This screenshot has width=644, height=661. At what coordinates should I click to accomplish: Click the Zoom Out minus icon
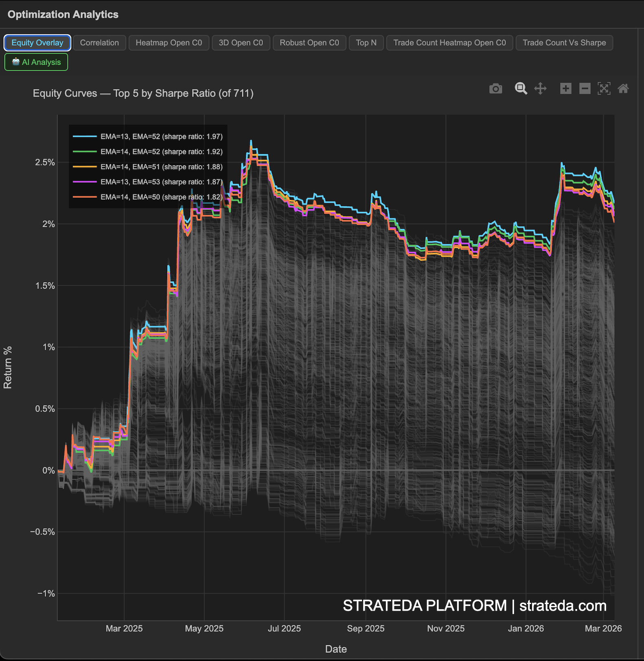tap(585, 88)
